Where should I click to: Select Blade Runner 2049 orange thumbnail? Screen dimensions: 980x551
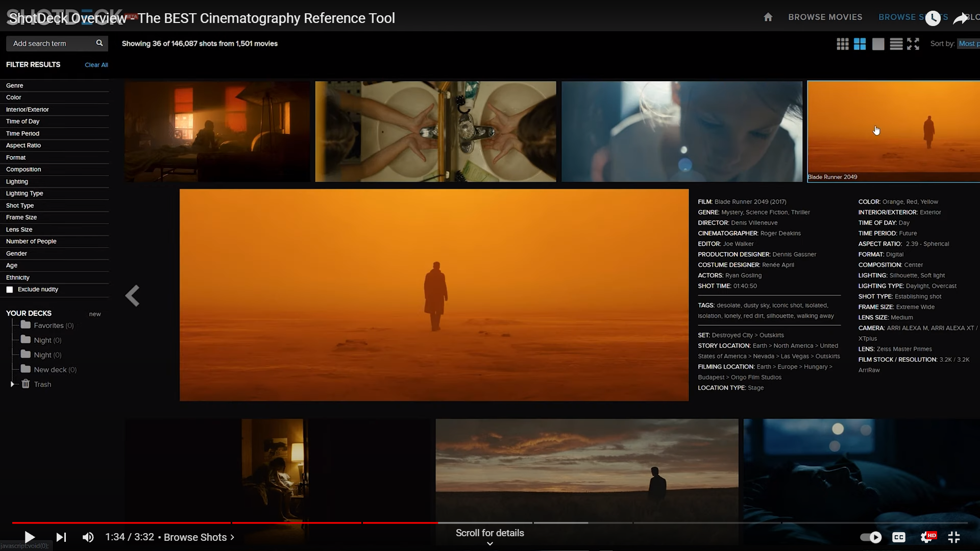[x=893, y=131]
